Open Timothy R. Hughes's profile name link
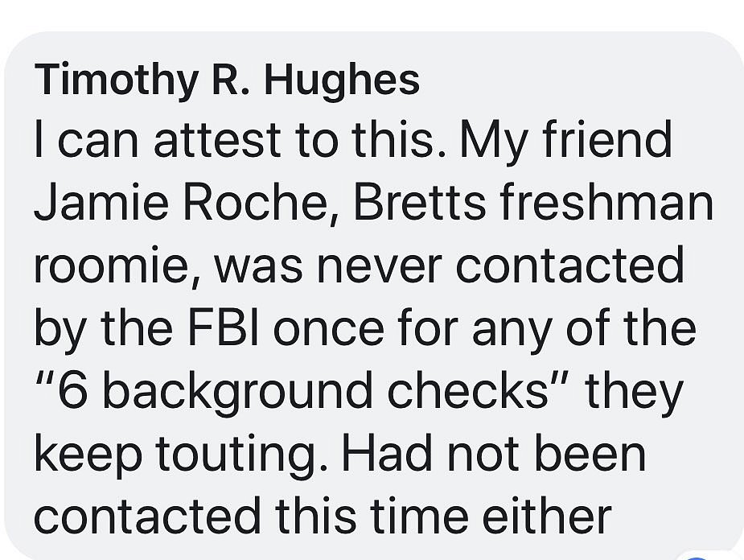Image resolution: width=744 pixels, height=560 pixels. click(x=228, y=80)
